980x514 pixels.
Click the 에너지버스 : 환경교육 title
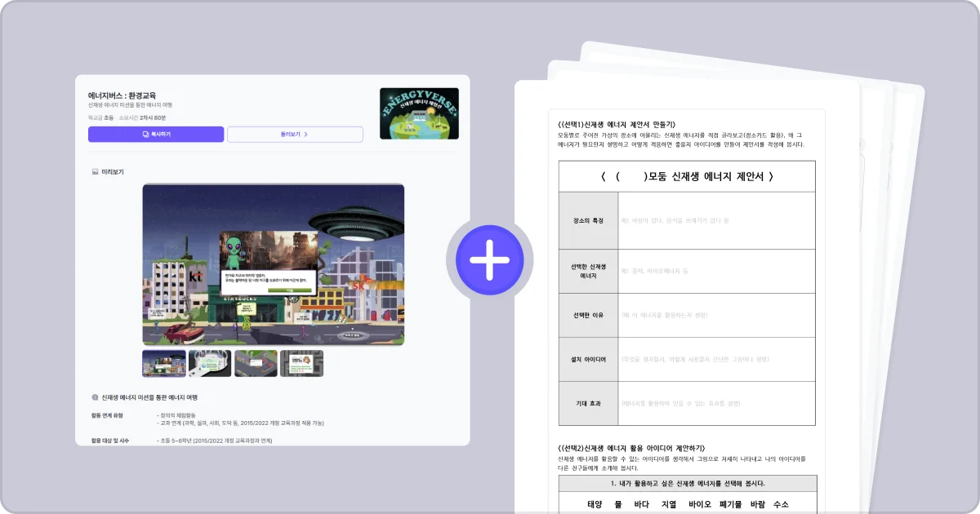click(x=120, y=95)
